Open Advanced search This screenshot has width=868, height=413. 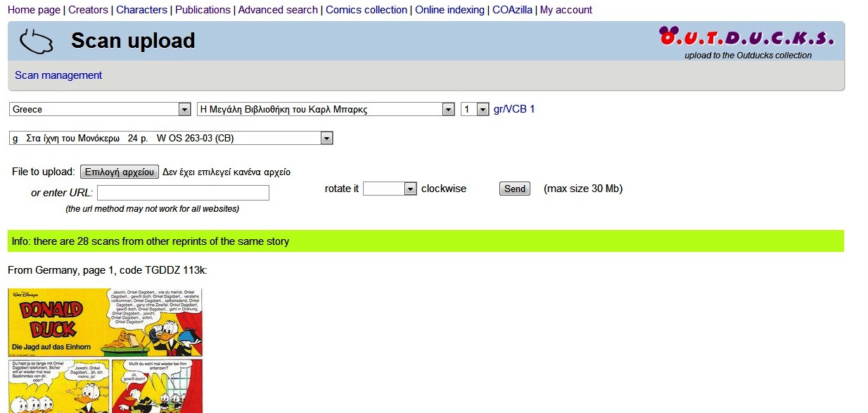(278, 10)
